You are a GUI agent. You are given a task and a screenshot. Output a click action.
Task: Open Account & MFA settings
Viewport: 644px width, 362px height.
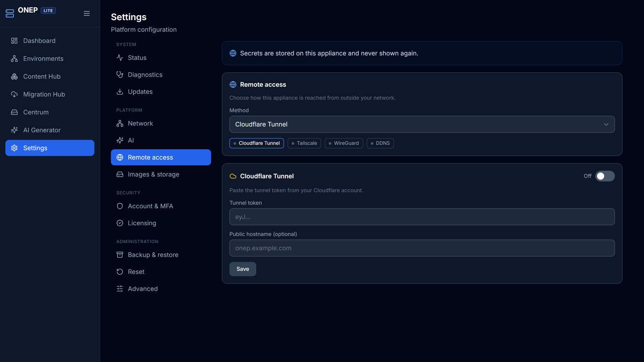[x=161, y=206]
